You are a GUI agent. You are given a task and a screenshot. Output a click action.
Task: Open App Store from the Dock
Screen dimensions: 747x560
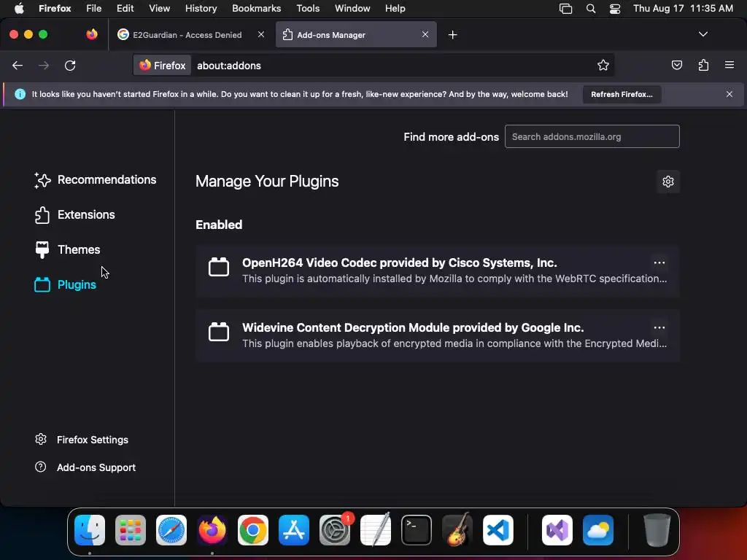(x=294, y=530)
